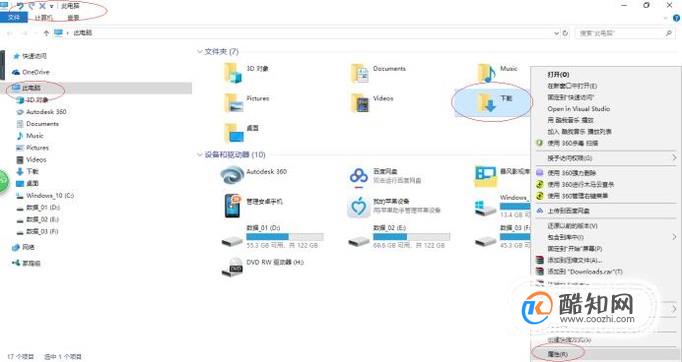Click the usage bar of 数据_02 (E:)
Viewport: 682px width, 362px height.
pyautogui.click(x=411, y=237)
